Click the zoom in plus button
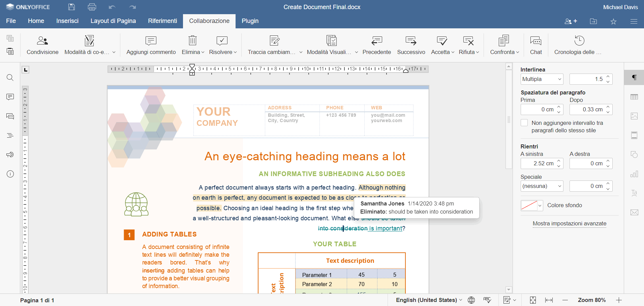Viewport: 644px width, 306px height. (x=619, y=300)
